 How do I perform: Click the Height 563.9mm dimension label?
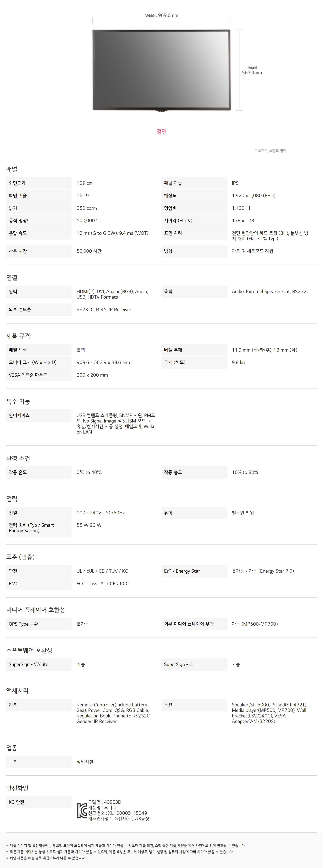(x=252, y=70)
